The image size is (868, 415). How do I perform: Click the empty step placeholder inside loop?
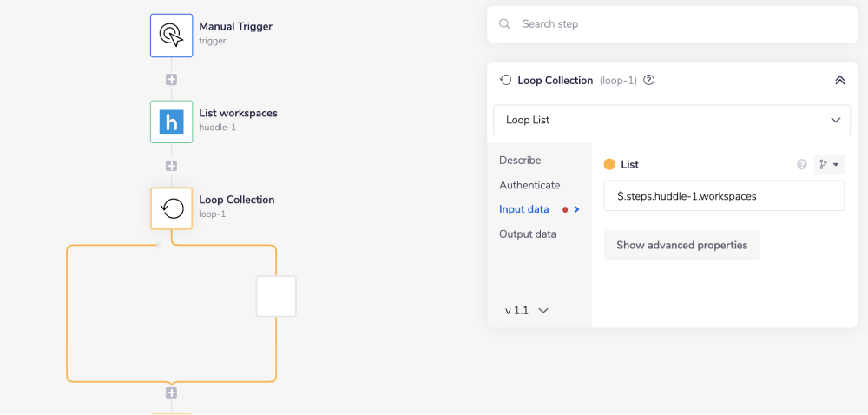pos(276,296)
